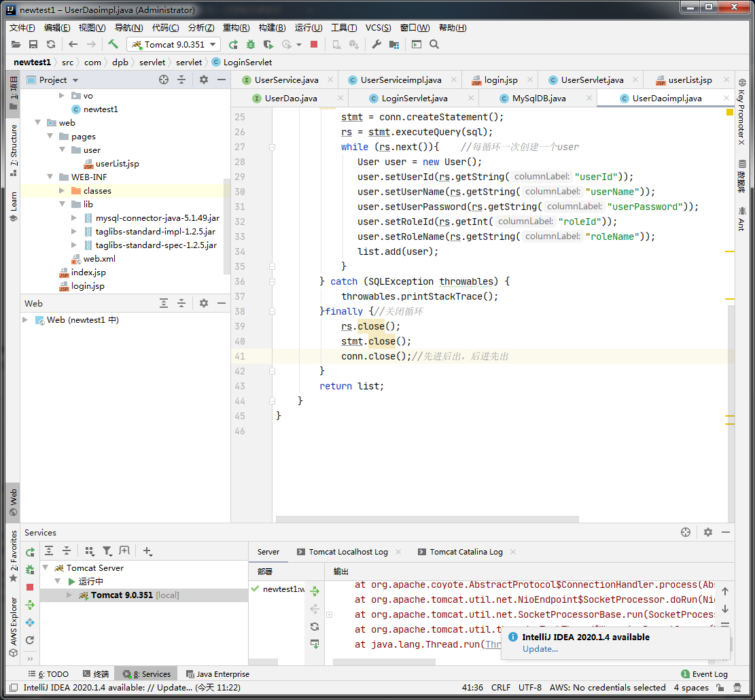
Task: Open the Tomcat 9.0.351 run configuration dropdown
Action: [x=174, y=44]
